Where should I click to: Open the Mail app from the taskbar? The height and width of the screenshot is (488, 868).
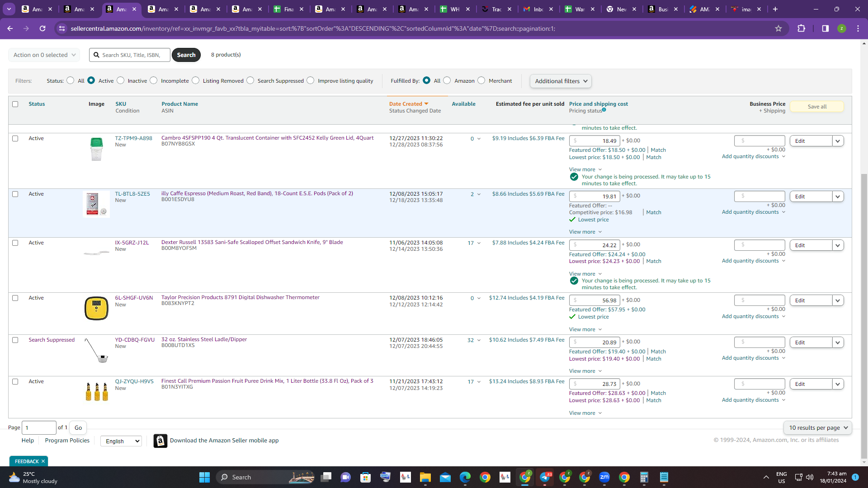445,477
